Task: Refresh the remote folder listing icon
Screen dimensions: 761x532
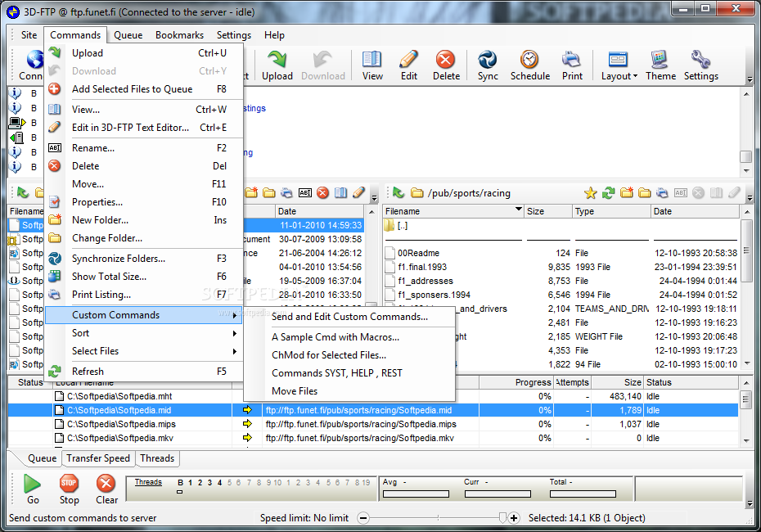Action: point(608,193)
